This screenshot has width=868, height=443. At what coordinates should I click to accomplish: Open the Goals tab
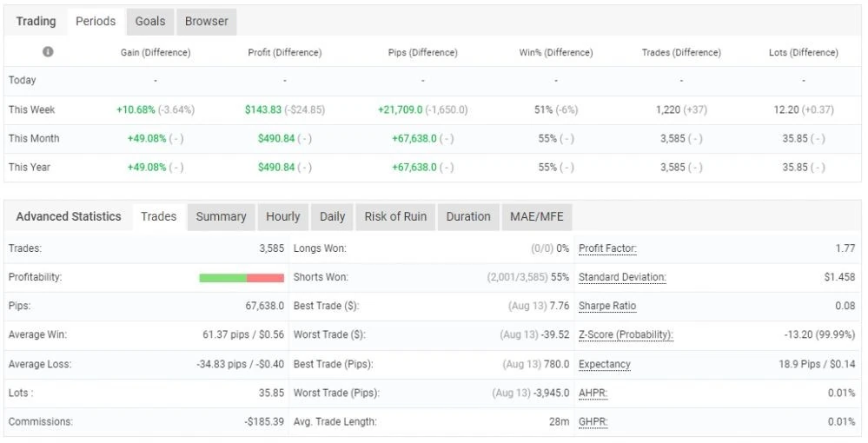point(150,22)
